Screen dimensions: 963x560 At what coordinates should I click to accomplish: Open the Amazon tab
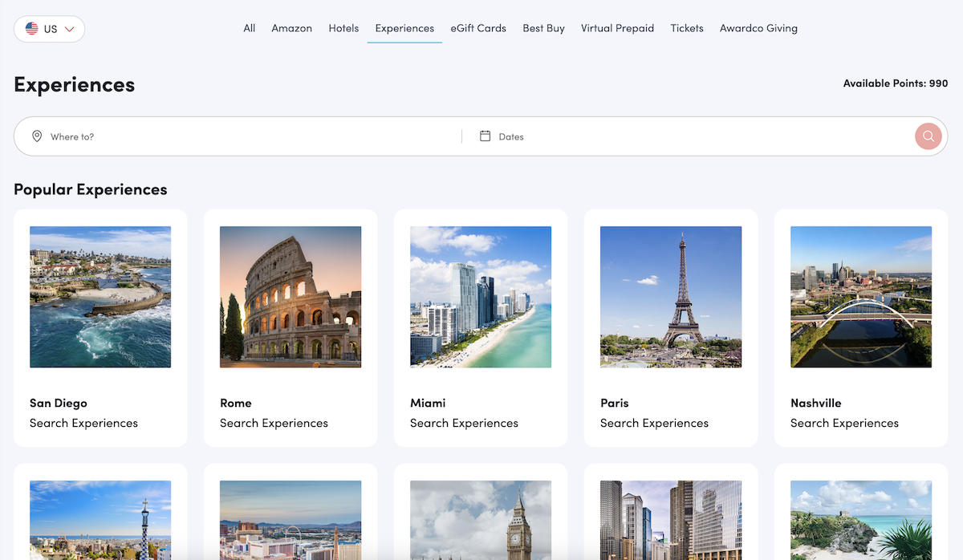point(291,28)
